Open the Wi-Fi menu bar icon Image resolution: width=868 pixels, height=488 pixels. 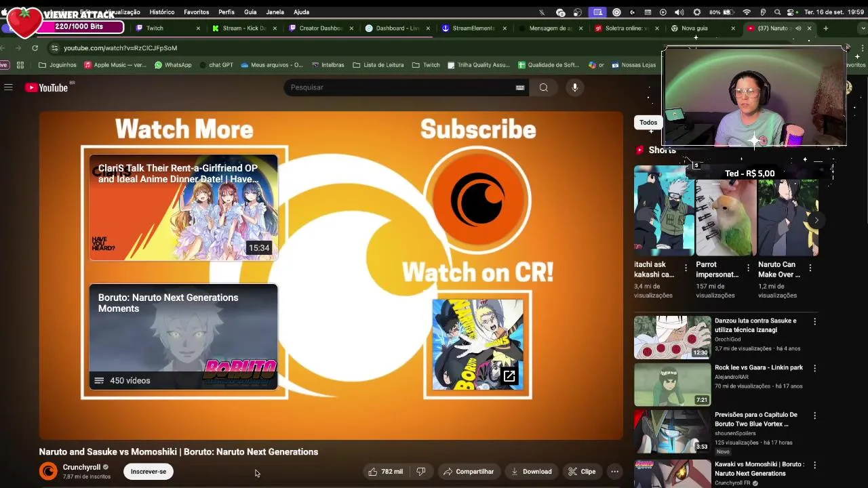pyautogui.click(x=747, y=12)
